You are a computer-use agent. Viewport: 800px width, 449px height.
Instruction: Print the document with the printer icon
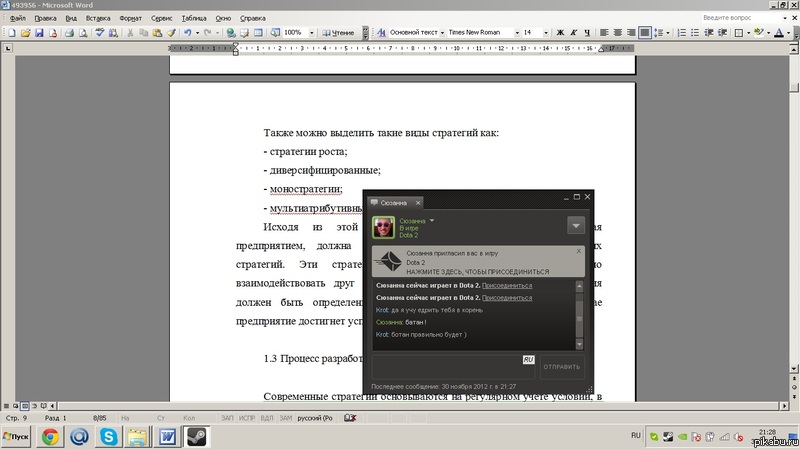pos(69,33)
